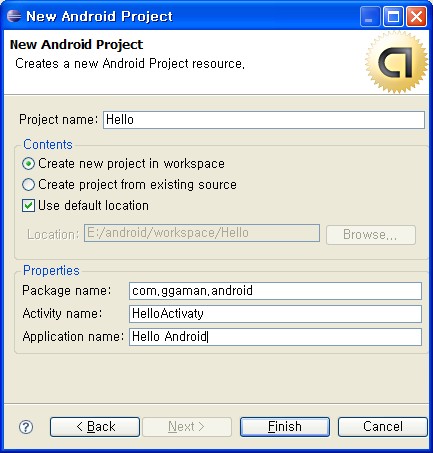Close the dialog with the red X
This screenshot has width=433, height=453.
416,16
